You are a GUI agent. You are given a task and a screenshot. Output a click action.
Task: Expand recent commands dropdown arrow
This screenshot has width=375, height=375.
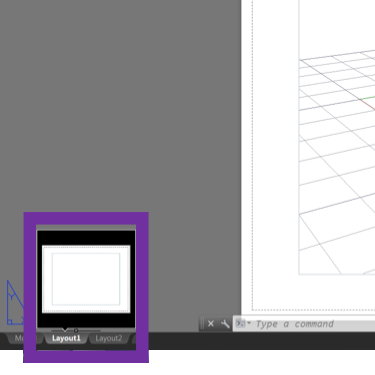(249, 323)
